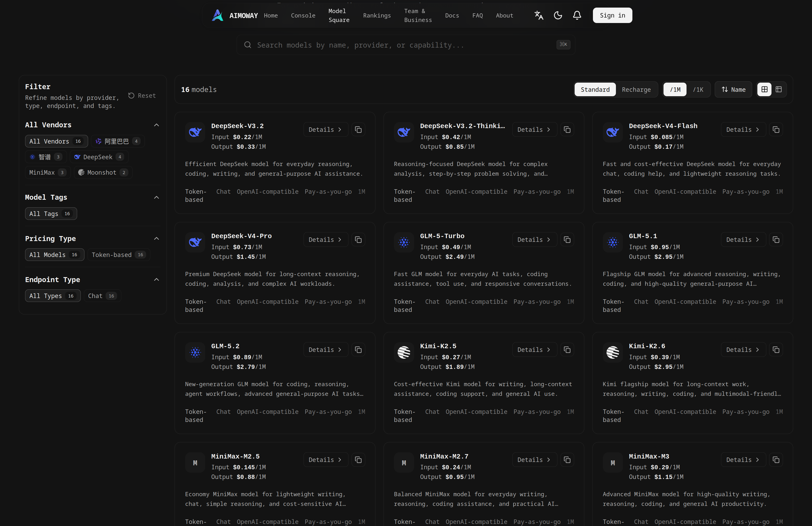This screenshot has height=526, width=812.
Task: Switch to table list view
Action: 779,89
